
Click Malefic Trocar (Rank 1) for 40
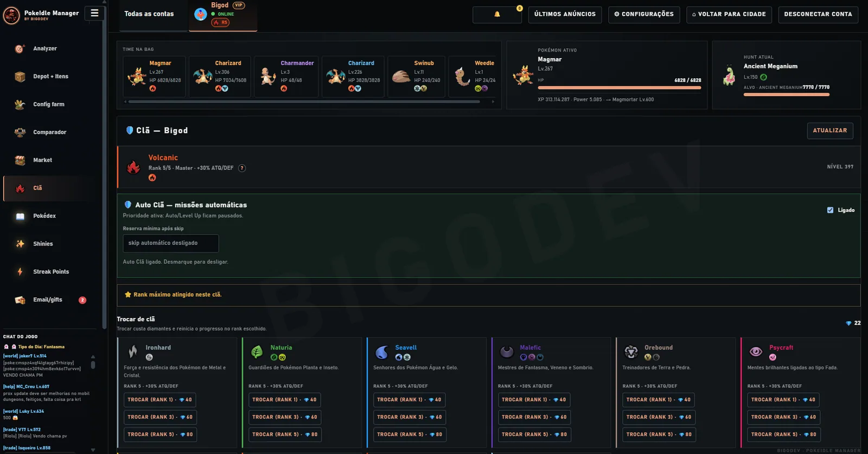[534, 400]
